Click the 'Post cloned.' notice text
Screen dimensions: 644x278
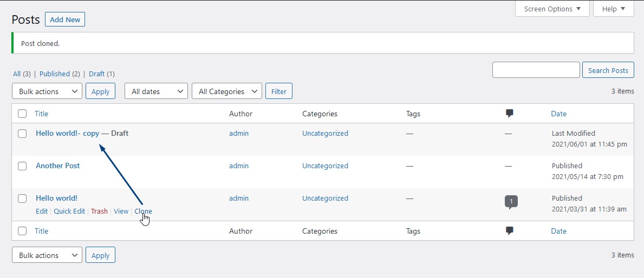point(40,43)
